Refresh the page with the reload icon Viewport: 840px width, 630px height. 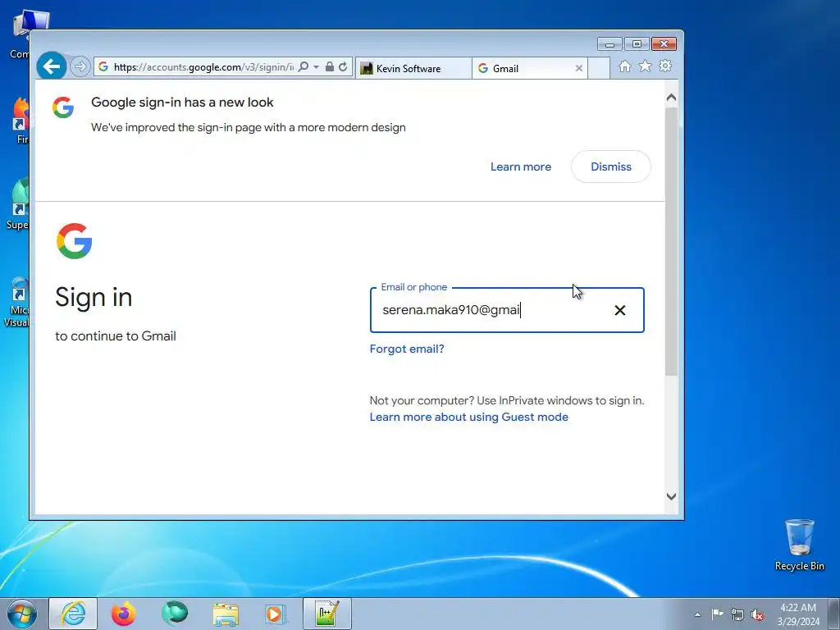pyautogui.click(x=343, y=67)
